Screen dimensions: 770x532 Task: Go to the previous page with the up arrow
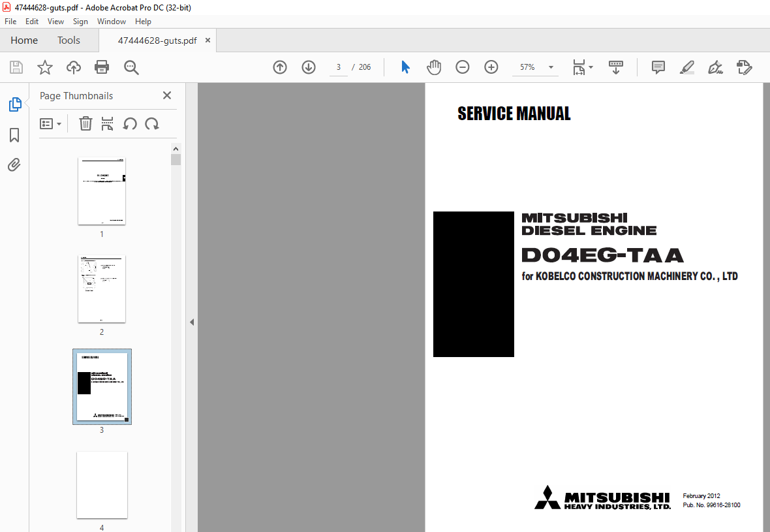pos(280,67)
